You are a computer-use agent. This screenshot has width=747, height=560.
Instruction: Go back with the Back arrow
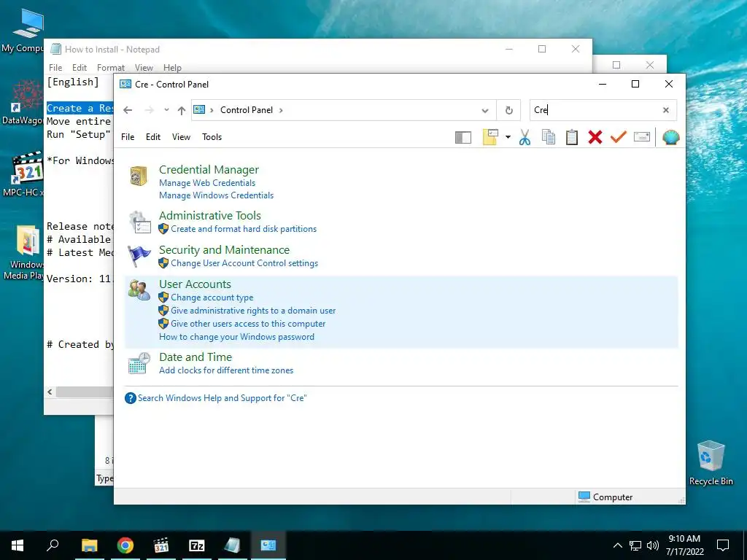[128, 110]
